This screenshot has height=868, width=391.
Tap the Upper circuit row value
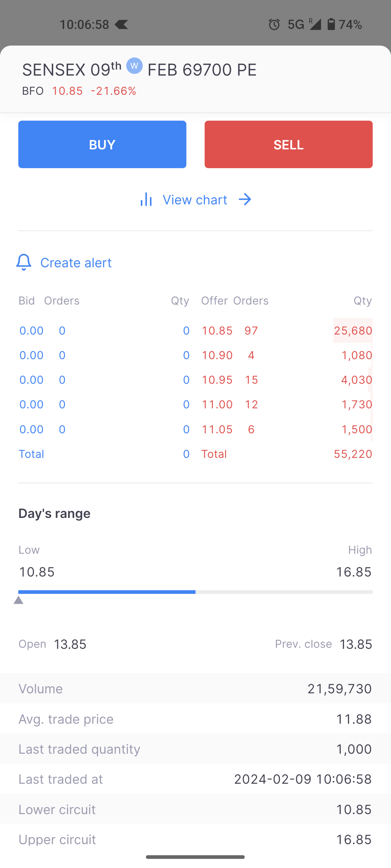click(354, 839)
